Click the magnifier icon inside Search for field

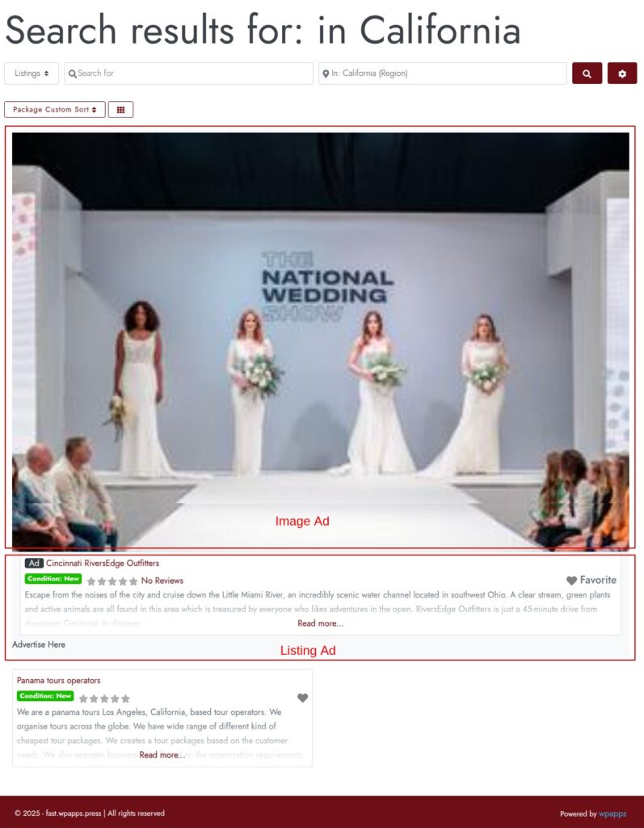pyautogui.click(x=72, y=74)
